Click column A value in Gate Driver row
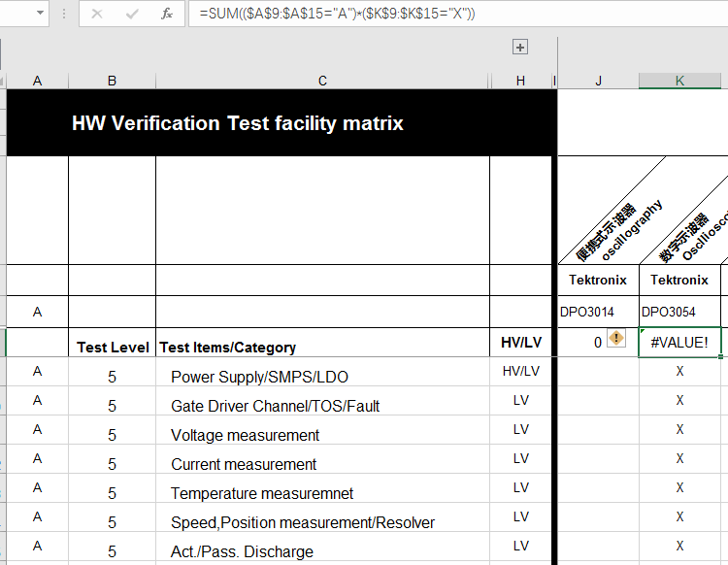This screenshot has height=565, width=728. pyautogui.click(x=38, y=400)
